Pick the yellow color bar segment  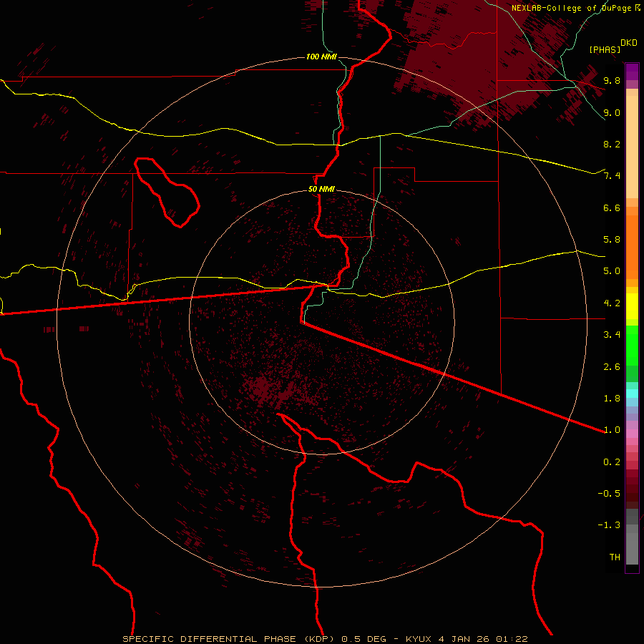[x=632, y=306]
